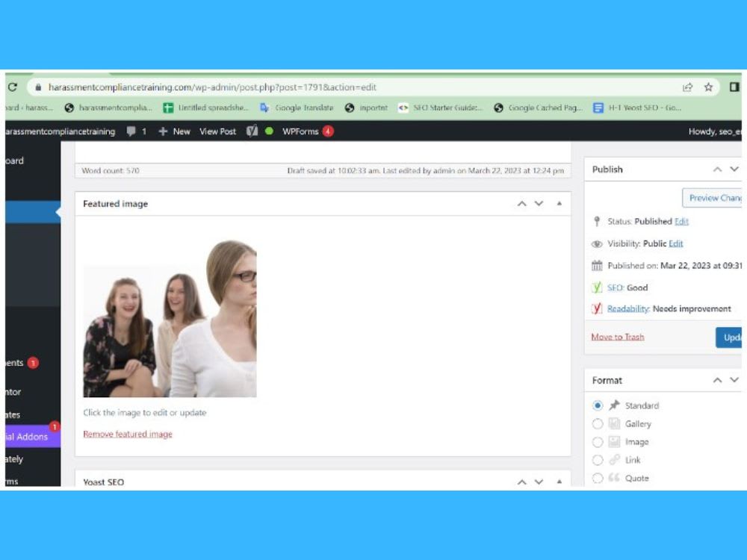Click the Yoast icon next to SEO: Good

(x=596, y=287)
